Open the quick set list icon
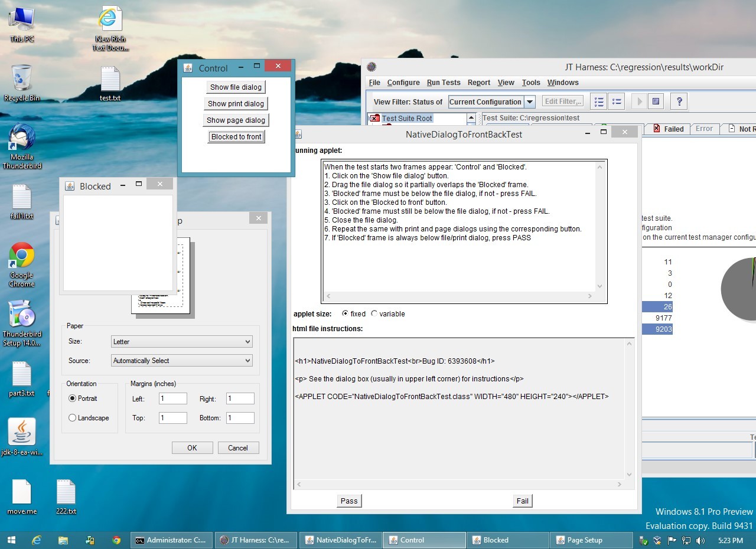 [617, 102]
